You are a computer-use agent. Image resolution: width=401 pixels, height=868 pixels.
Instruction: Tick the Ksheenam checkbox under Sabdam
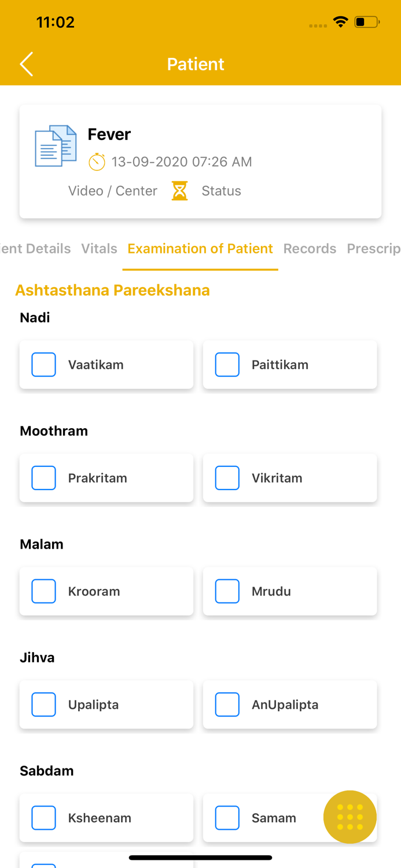[x=43, y=817]
